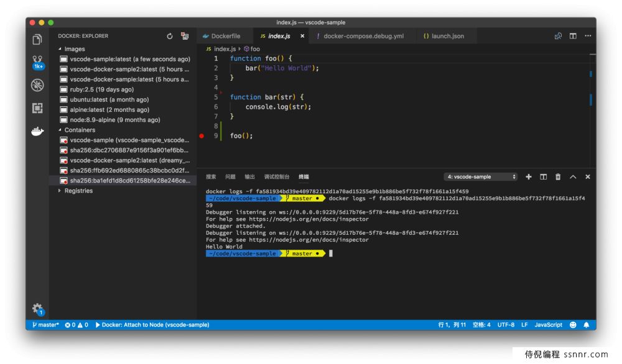622x364 pixels.
Task: Change the JavaScript language mode
Action: (x=548, y=325)
